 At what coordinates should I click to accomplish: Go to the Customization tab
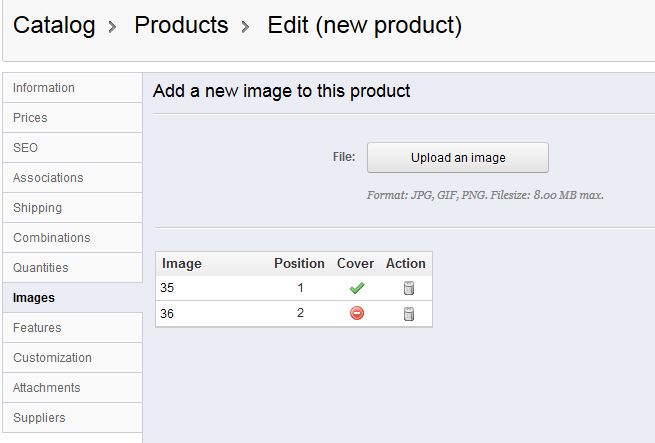(52, 358)
